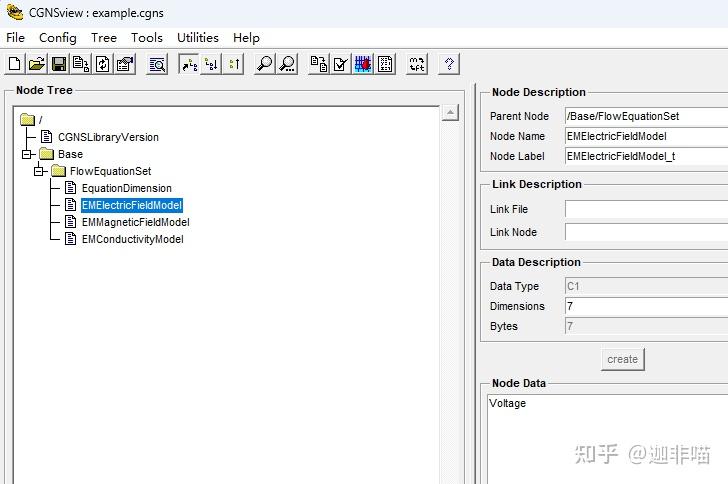Viewport: 728px width, 484px height.
Task: Open the Tools menu
Action: (x=147, y=38)
